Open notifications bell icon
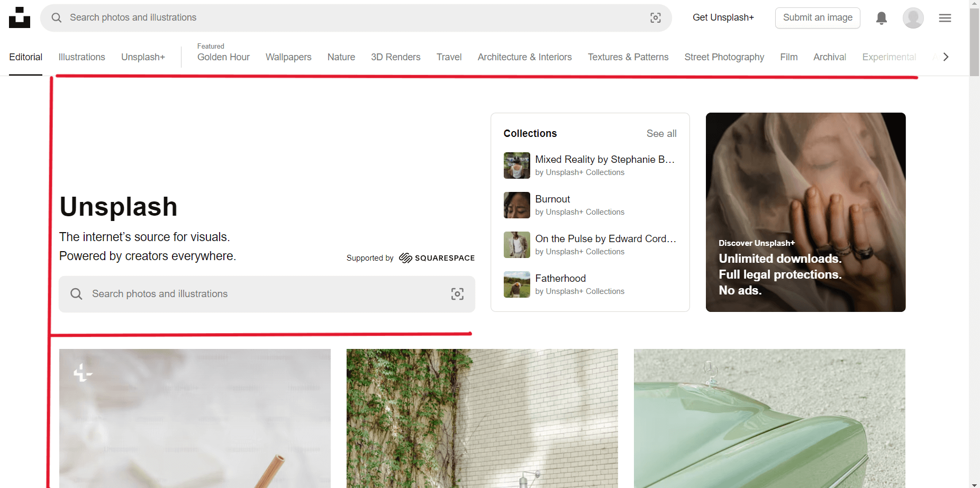980x488 pixels. [x=882, y=18]
